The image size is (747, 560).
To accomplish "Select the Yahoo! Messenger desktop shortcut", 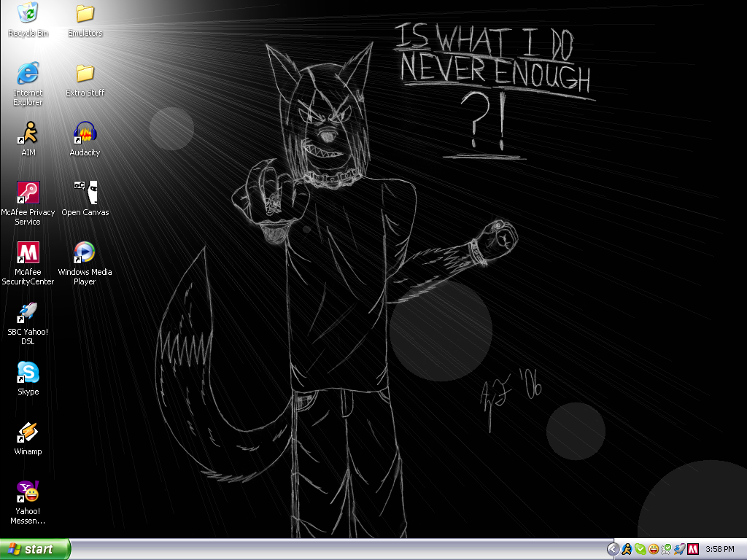I will [28, 503].
